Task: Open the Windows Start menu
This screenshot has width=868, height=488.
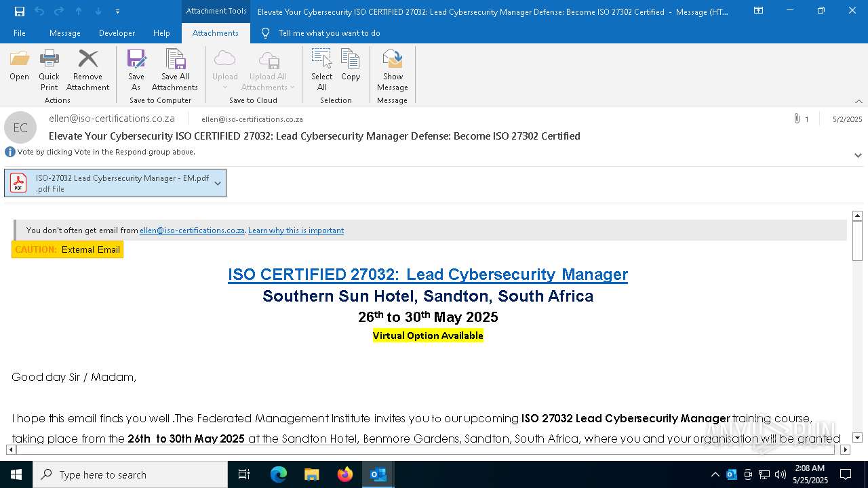Action: coord(16,474)
